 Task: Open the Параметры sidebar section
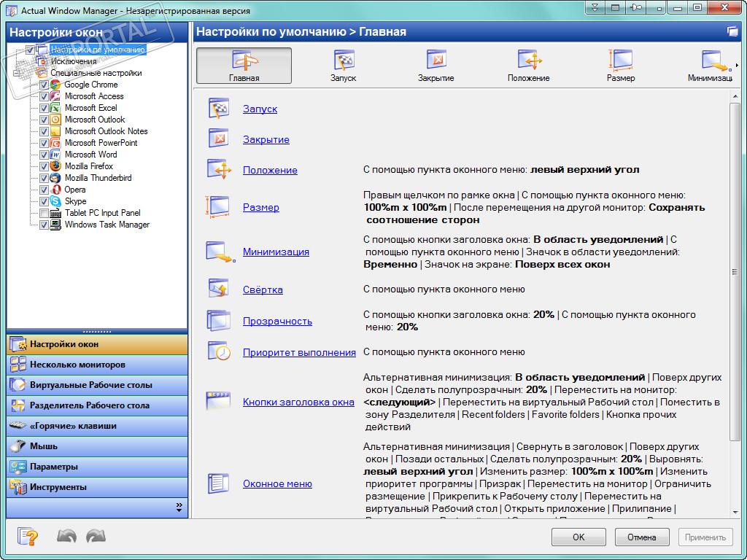(97, 467)
